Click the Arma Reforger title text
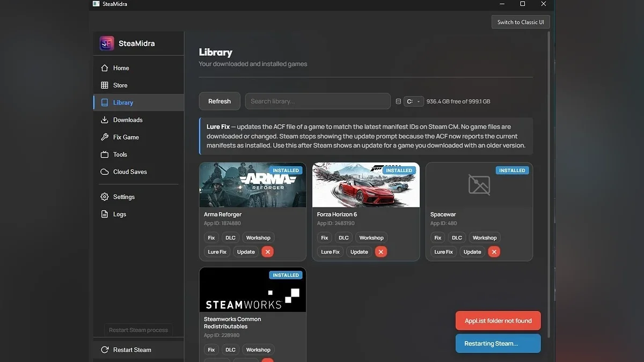This screenshot has width=644, height=362. click(x=223, y=215)
